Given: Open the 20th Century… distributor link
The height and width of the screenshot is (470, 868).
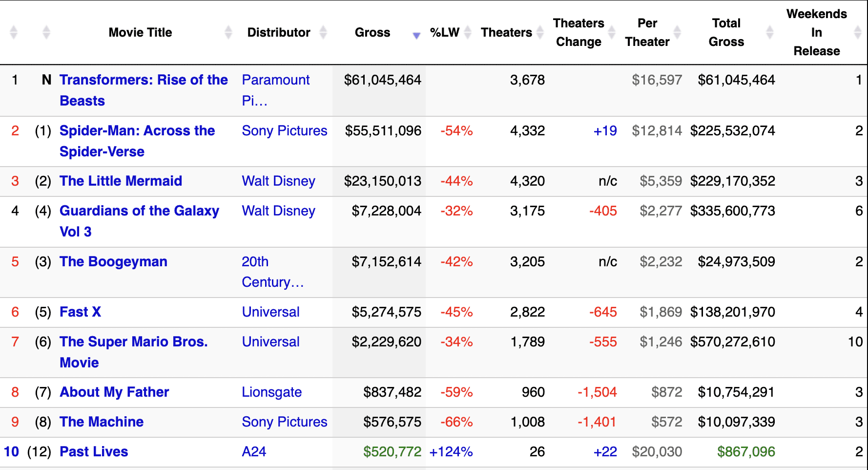Looking at the screenshot, I should [x=273, y=272].
